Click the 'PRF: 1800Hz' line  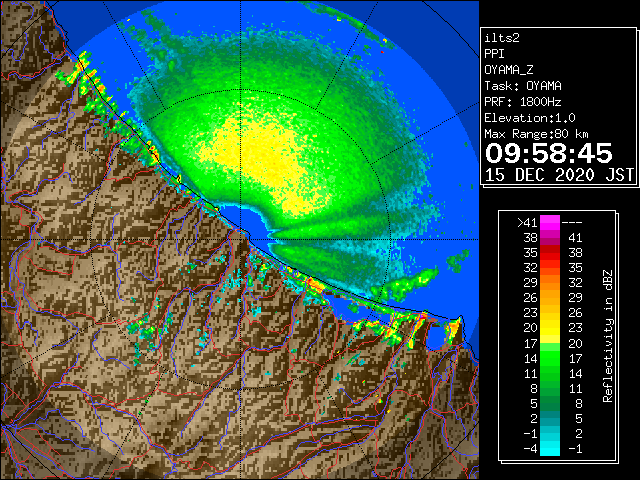pos(523,102)
